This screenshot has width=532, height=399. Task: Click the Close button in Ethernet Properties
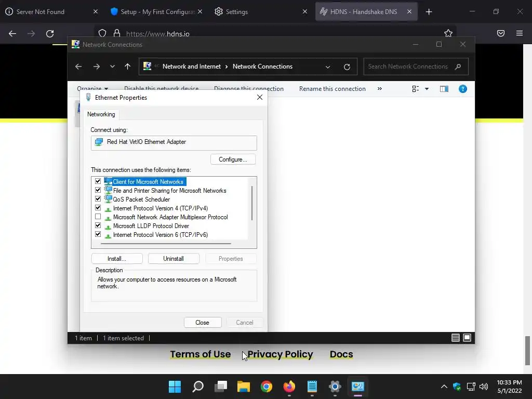point(203,322)
